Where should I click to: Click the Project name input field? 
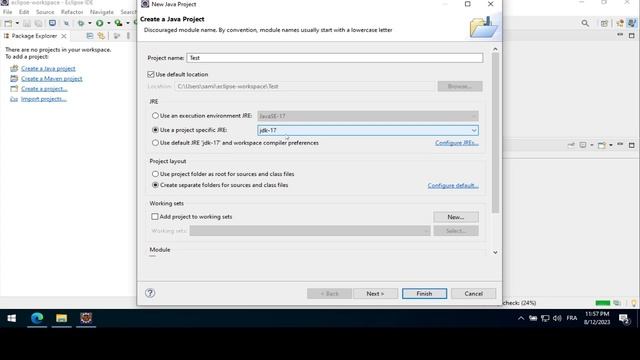(335, 58)
